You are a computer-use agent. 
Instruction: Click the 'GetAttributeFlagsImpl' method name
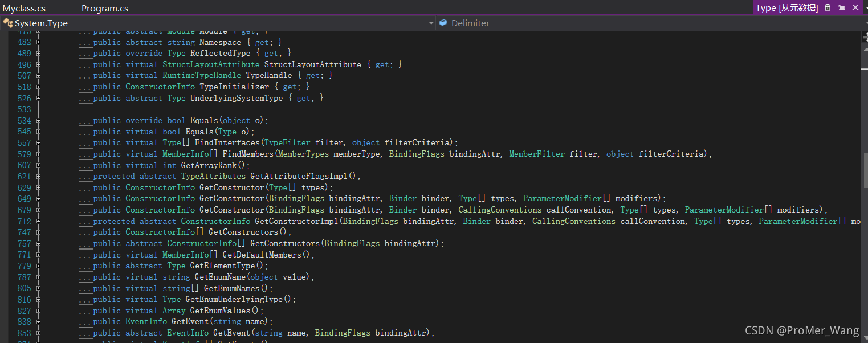(299, 176)
